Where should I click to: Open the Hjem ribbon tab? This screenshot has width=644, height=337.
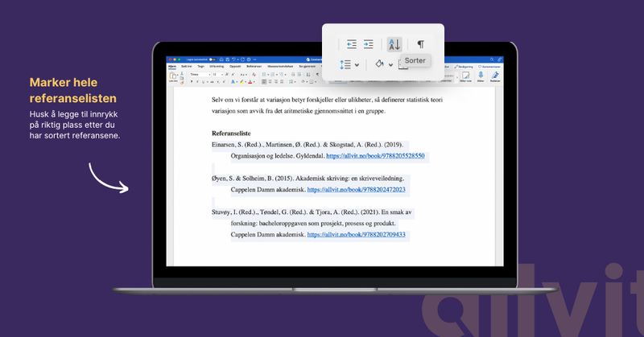tap(172, 66)
